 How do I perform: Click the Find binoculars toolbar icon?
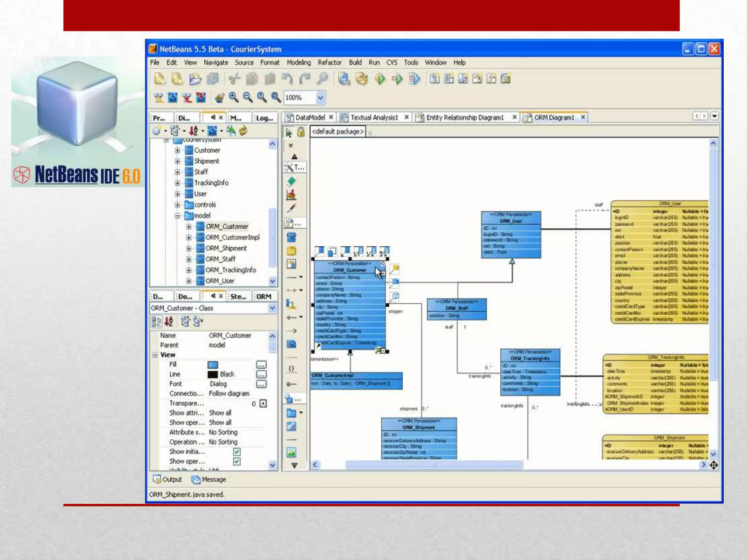tap(322, 79)
